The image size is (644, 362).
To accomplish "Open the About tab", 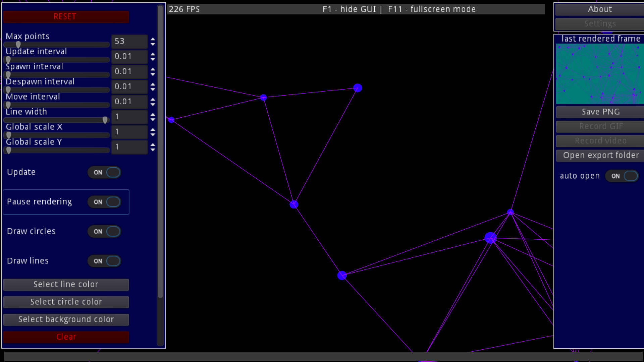I will coord(599,9).
